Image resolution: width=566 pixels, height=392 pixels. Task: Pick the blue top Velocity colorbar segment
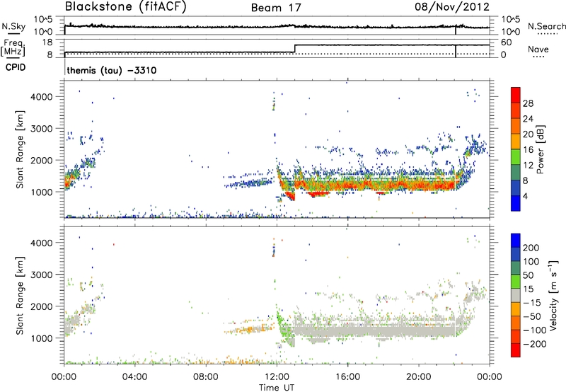coord(516,241)
